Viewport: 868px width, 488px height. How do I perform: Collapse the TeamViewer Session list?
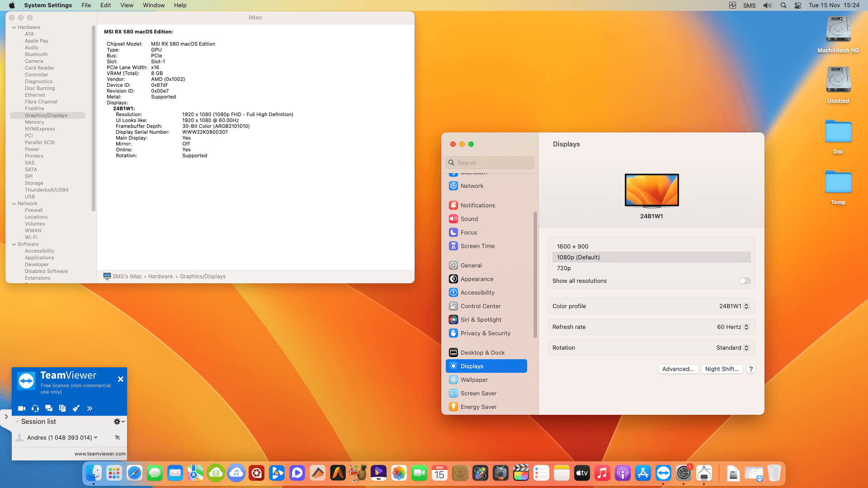coord(17,422)
